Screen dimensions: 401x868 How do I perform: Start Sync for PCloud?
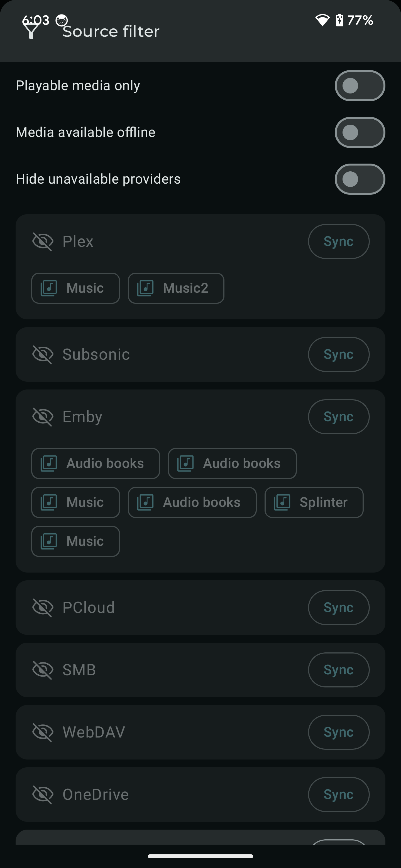tap(338, 608)
